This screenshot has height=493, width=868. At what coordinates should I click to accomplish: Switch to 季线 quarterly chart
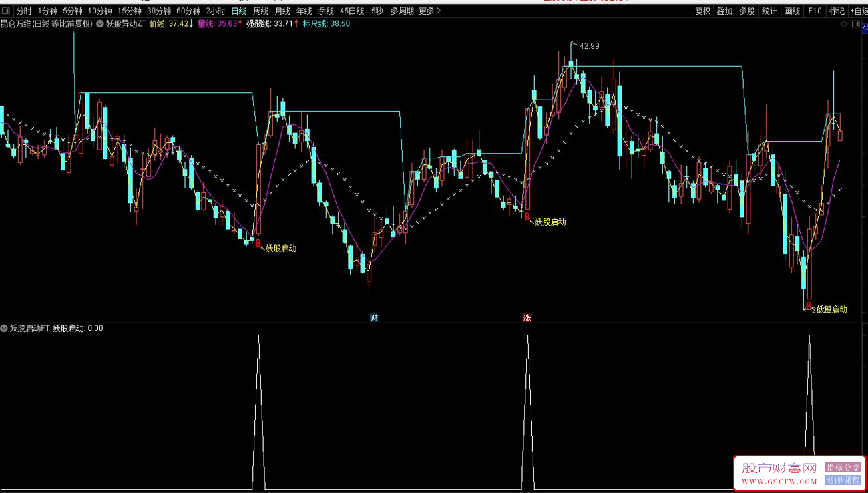coord(326,11)
